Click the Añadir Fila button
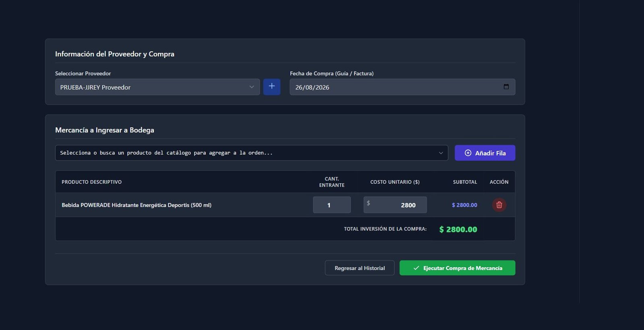The width and height of the screenshot is (644, 330). (485, 153)
